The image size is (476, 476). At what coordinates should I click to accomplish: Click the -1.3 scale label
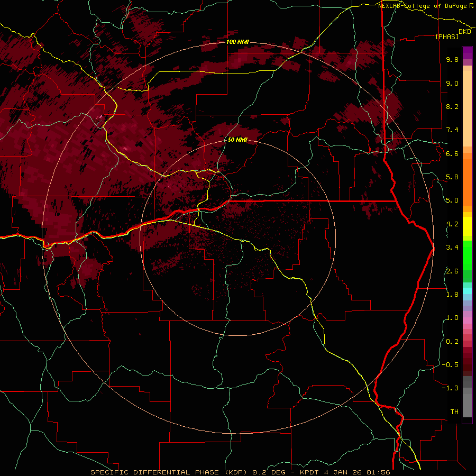450,388
